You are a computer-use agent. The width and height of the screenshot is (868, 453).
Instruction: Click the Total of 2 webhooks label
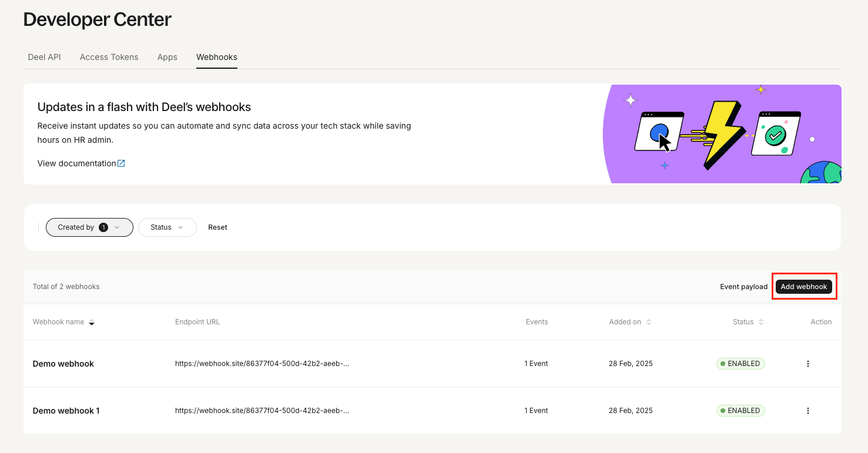click(66, 287)
